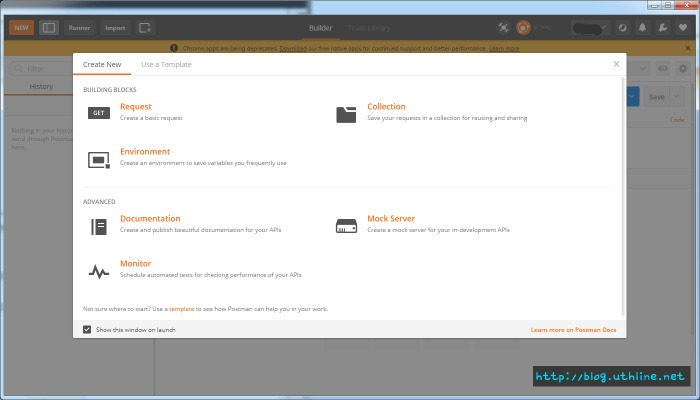
Task: Click the Monitor description text
Action: point(211,275)
